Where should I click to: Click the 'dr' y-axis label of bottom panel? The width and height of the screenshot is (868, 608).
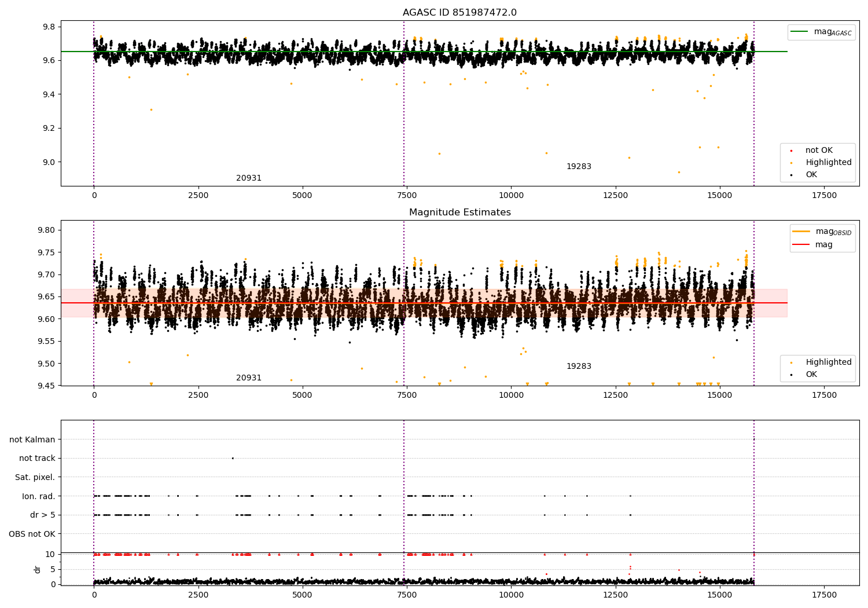(38, 569)
